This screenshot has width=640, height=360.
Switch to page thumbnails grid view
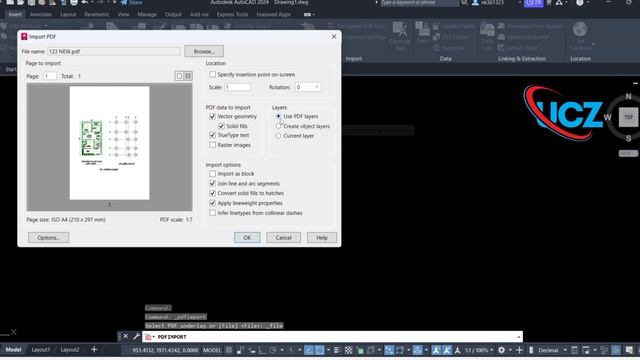[188, 76]
